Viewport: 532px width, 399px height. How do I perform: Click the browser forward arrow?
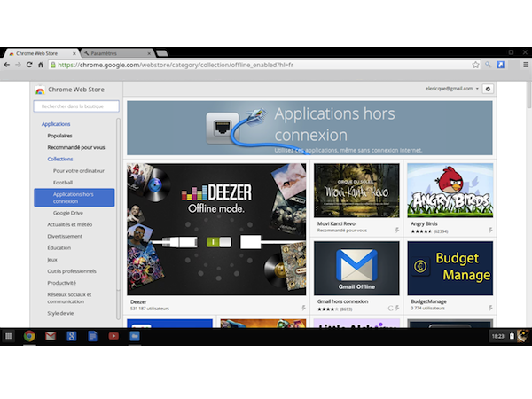coord(18,65)
